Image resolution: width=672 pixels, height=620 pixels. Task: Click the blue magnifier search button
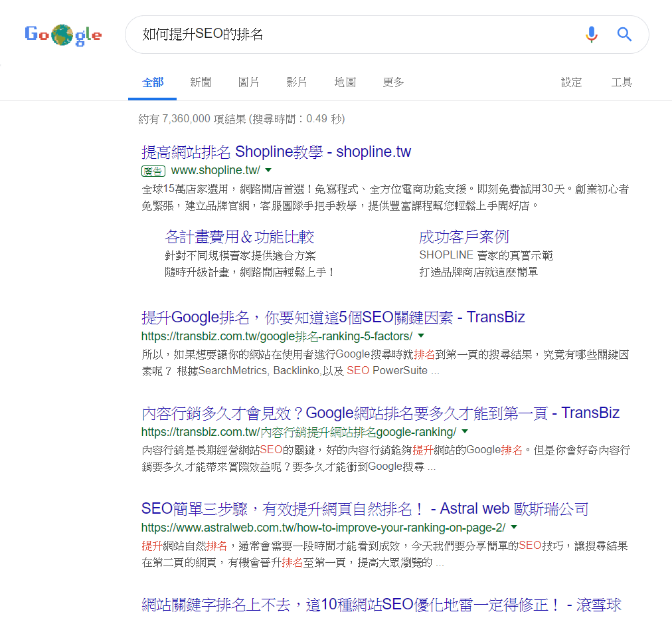624,35
